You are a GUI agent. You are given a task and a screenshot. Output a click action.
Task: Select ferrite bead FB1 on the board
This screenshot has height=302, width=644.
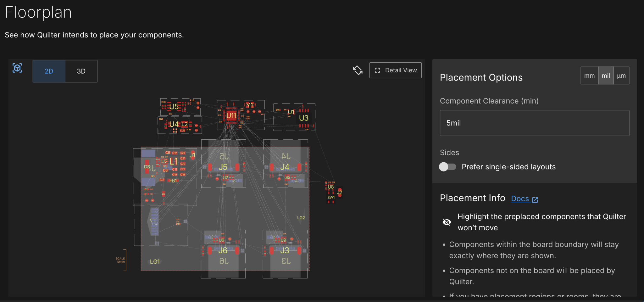(173, 181)
